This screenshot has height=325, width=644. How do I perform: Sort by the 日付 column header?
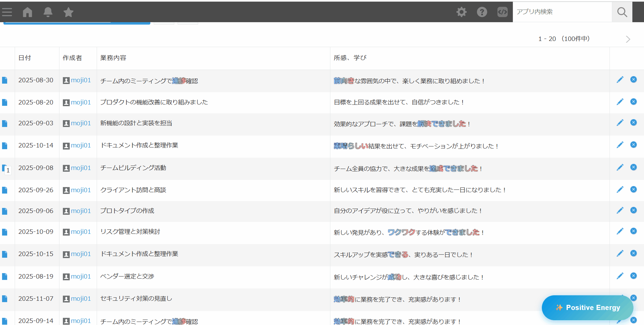click(x=25, y=58)
